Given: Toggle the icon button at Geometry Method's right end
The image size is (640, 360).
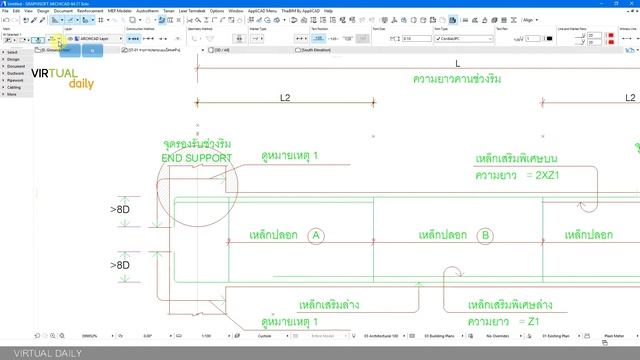Looking at the screenshot, I should coord(240,39).
